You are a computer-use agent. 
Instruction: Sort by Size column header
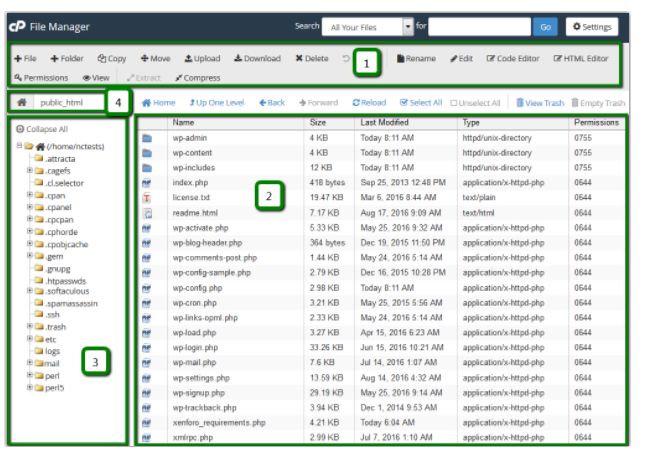coord(318,122)
